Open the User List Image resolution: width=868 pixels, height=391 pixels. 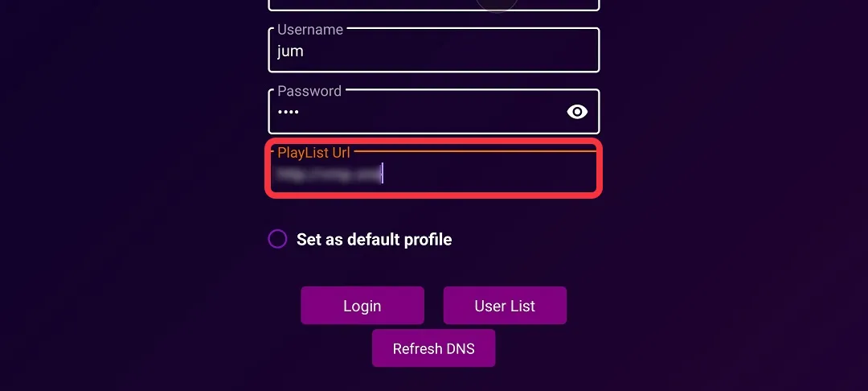[505, 305]
